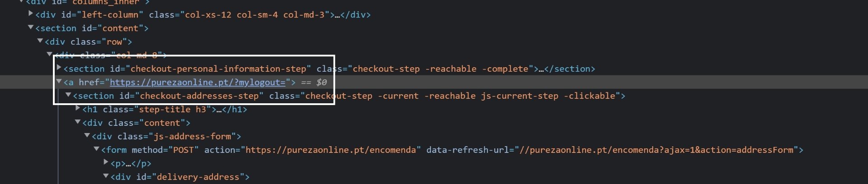This screenshot has height=184, width=868.
Task: Collapse the checkout-addresses-step section arrow
Action: click(x=69, y=95)
